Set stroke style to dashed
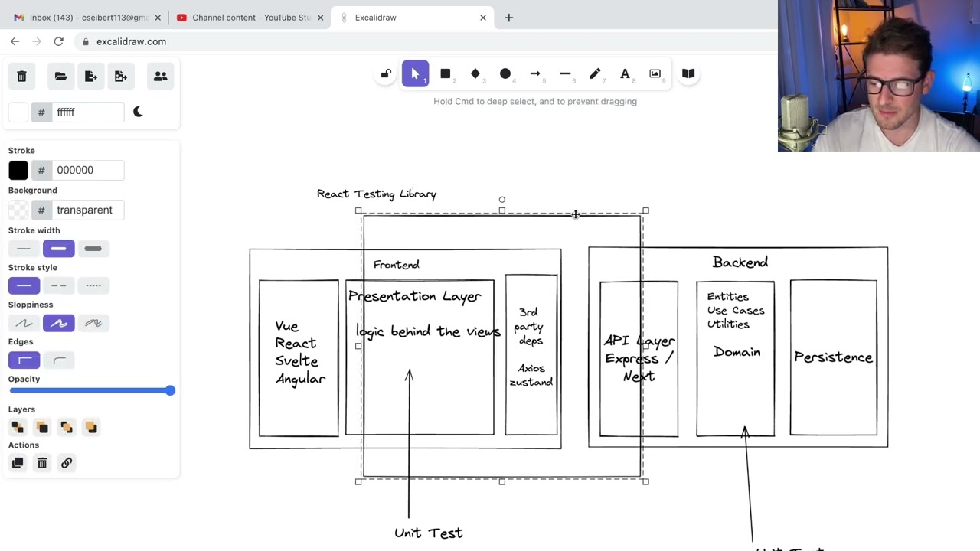Screen dimensions: 980x551 [x=59, y=285]
